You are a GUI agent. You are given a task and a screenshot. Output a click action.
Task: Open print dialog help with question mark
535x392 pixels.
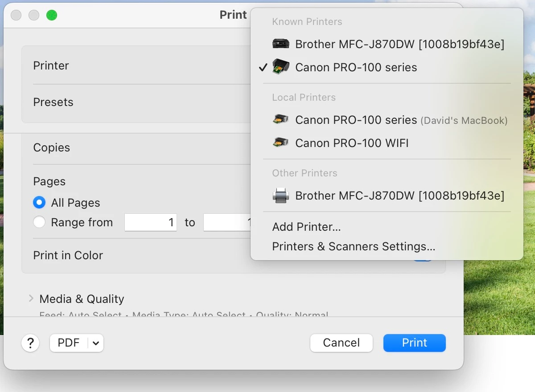click(x=30, y=343)
